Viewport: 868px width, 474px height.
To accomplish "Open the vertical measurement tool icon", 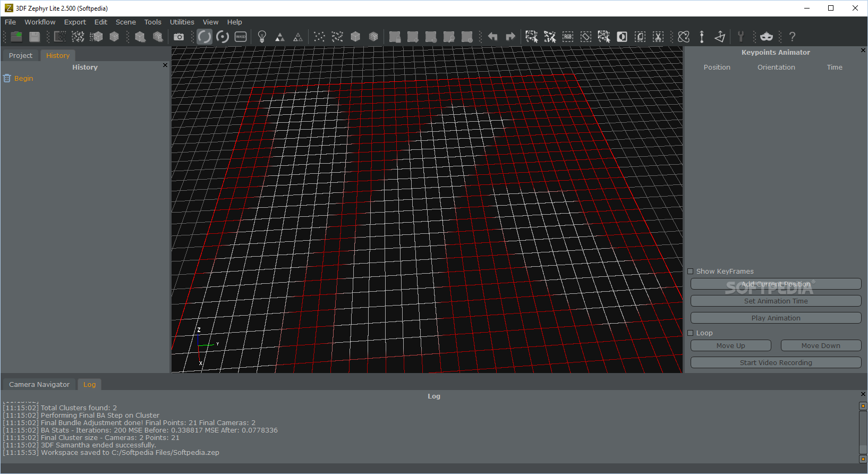I will pos(702,37).
